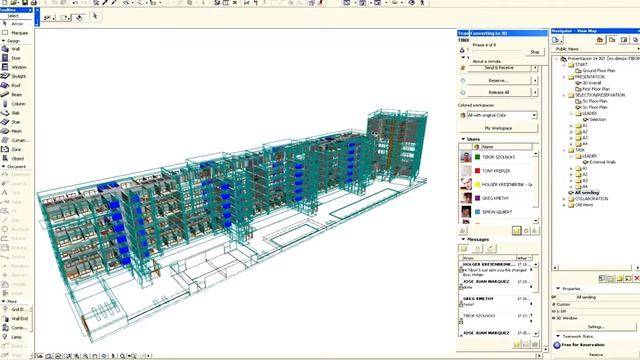Choose the Wall tool

click(x=16, y=49)
